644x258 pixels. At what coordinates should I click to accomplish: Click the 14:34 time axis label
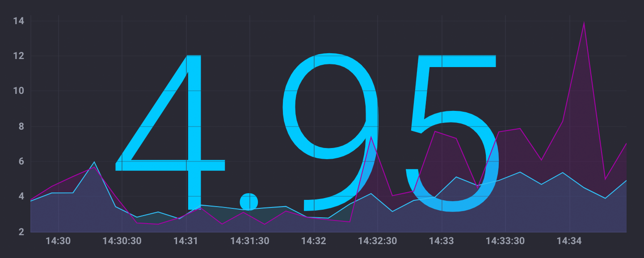coord(569,241)
